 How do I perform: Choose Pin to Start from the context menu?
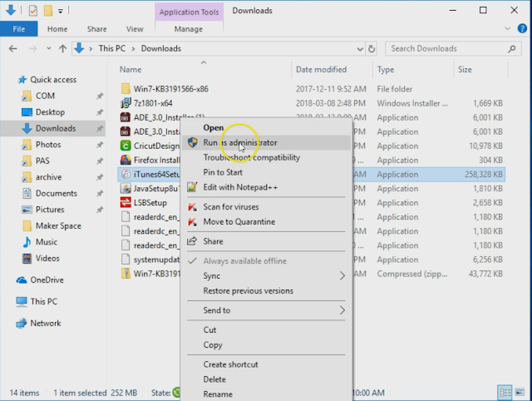223,172
